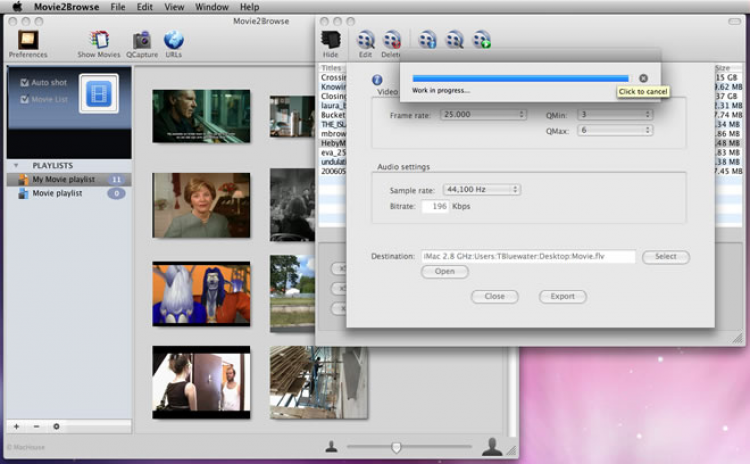This screenshot has width=750, height=464.
Task: Click the Show Movies toolbar icon
Action: tap(99, 40)
